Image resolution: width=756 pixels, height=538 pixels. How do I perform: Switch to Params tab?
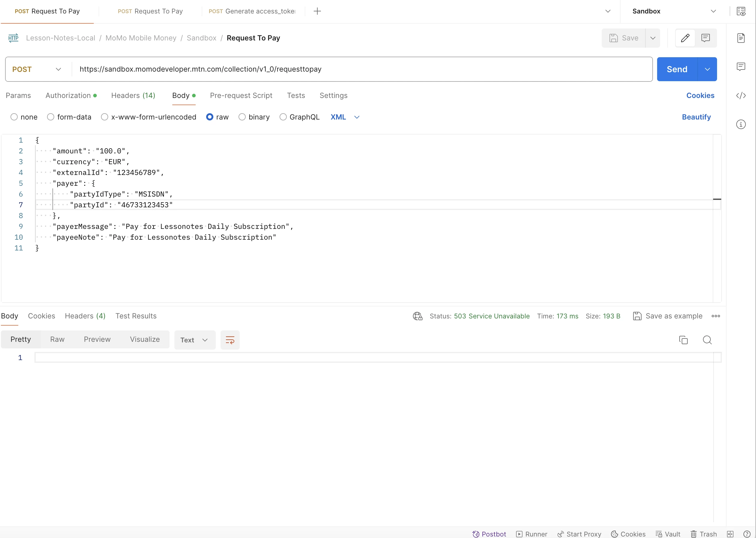18,96
